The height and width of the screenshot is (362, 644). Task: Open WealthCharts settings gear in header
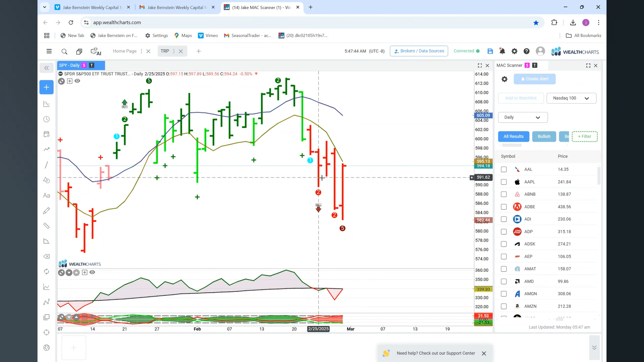coord(514,51)
